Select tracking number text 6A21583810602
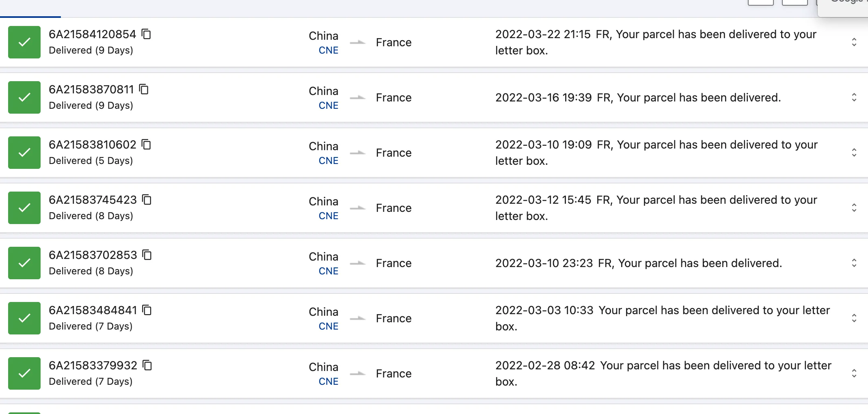 (x=93, y=145)
